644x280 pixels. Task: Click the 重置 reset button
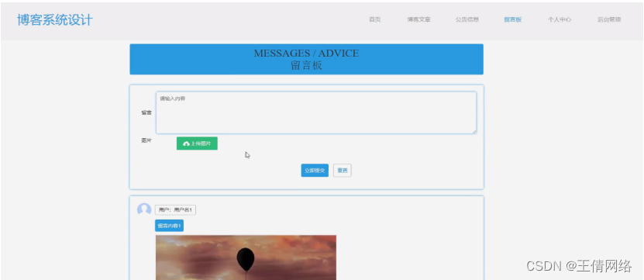click(x=342, y=170)
